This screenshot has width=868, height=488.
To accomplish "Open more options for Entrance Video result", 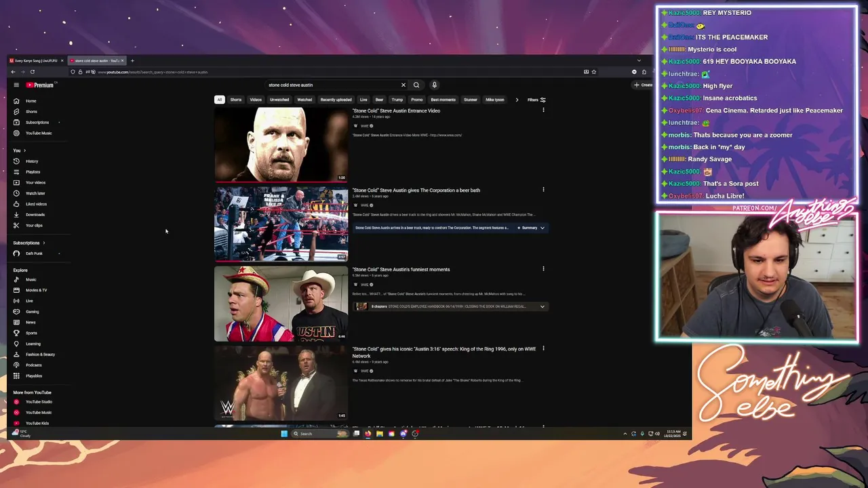I will (543, 110).
